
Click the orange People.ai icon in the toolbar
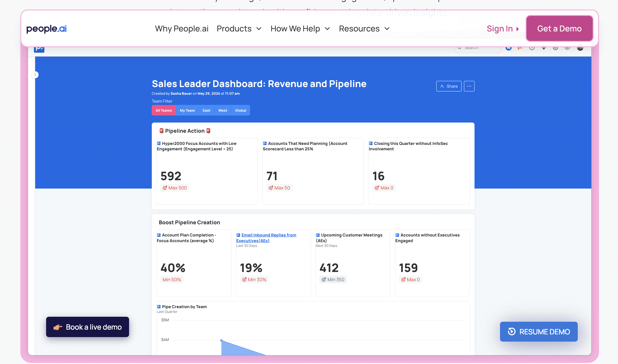pyautogui.click(x=520, y=48)
